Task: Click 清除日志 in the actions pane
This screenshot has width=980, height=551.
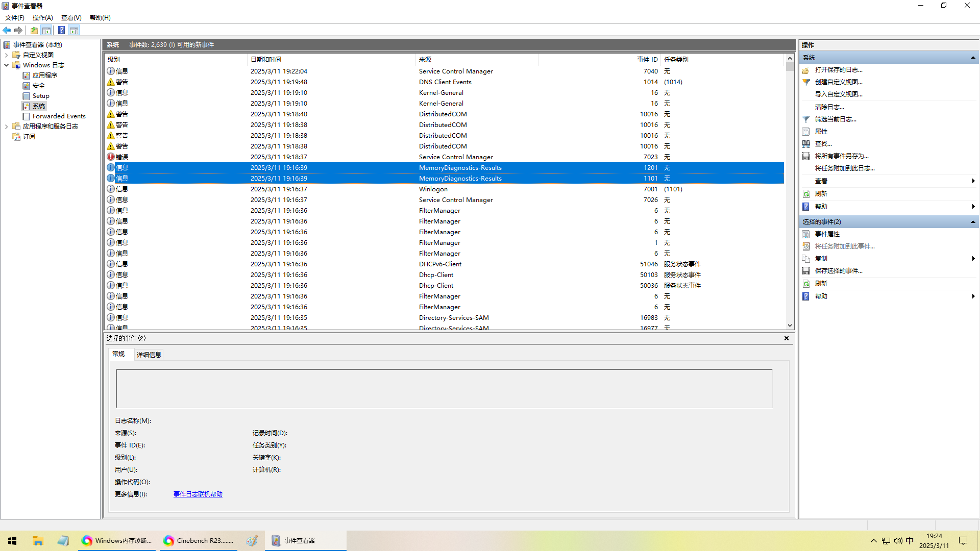Action: (829, 107)
